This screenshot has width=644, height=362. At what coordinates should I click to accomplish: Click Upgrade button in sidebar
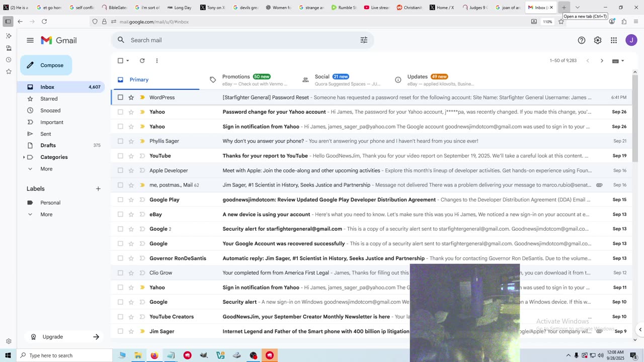point(64,337)
